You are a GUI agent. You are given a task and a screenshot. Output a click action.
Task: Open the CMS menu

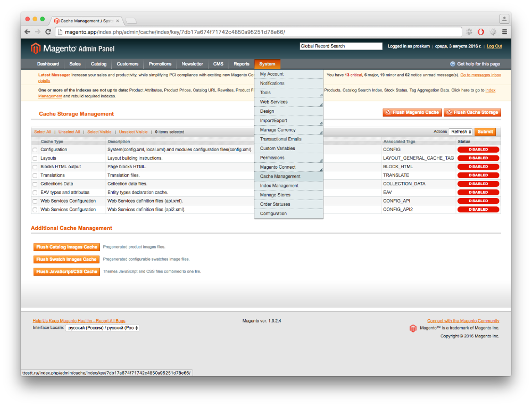(218, 64)
